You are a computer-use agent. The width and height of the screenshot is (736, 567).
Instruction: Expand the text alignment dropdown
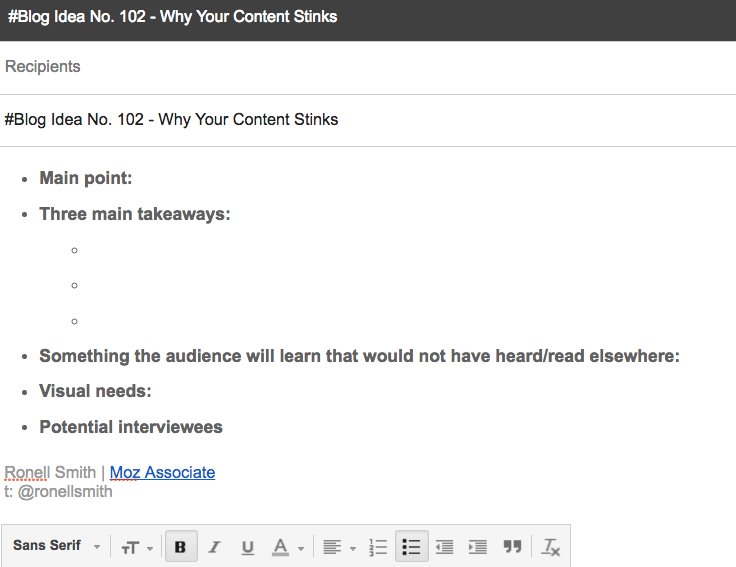coord(339,547)
